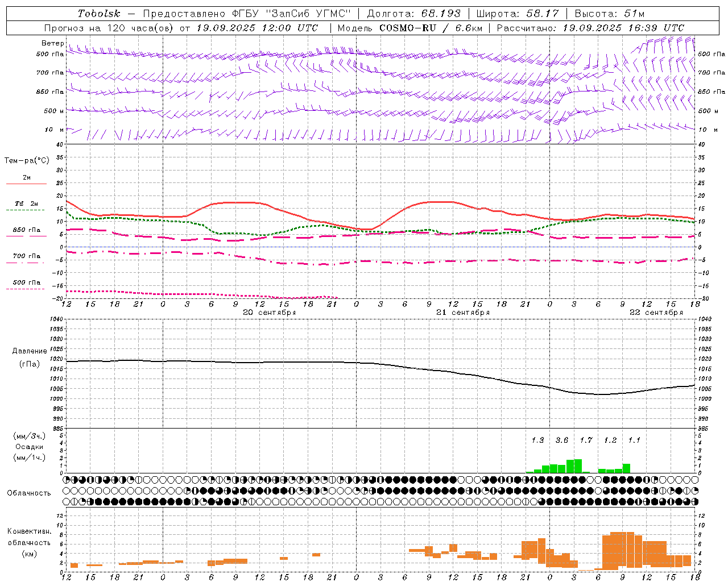Click 'Td 2м' dew point legend label
Viewport: 728px width, 582px height.
[x=26, y=203]
